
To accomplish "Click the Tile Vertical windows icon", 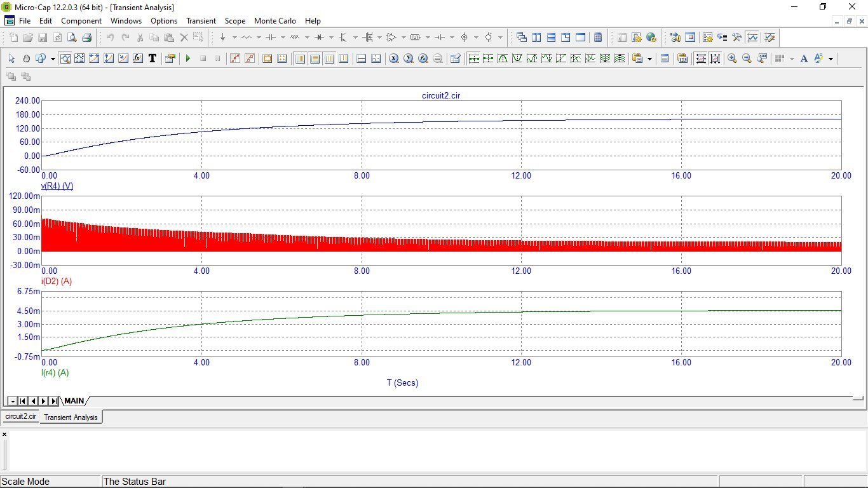I will point(536,37).
